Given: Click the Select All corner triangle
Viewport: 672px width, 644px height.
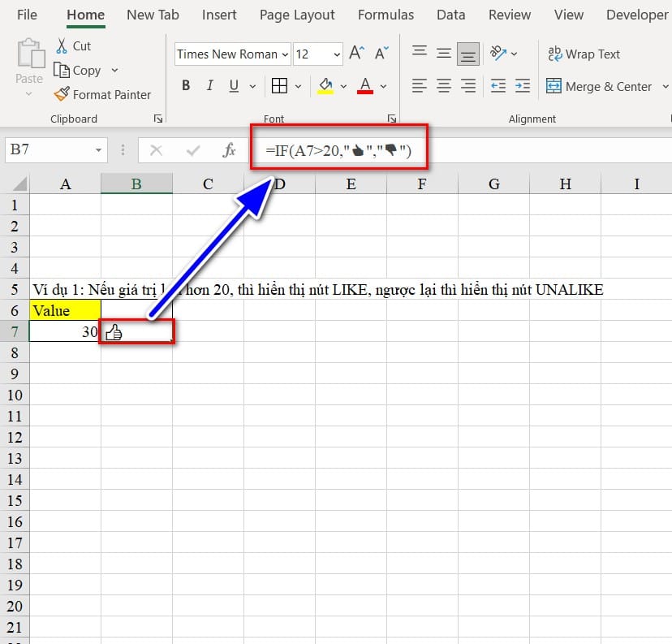Looking at the screenshot, I should click(20, 184).
